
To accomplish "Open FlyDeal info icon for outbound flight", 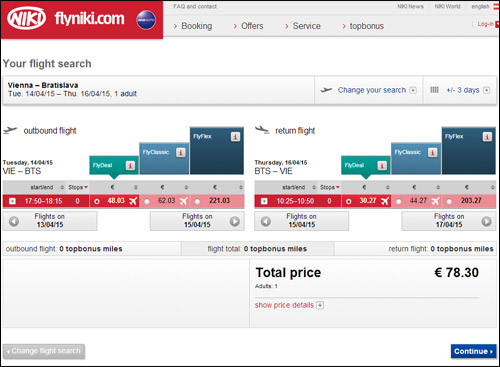I will click(130, 165).
